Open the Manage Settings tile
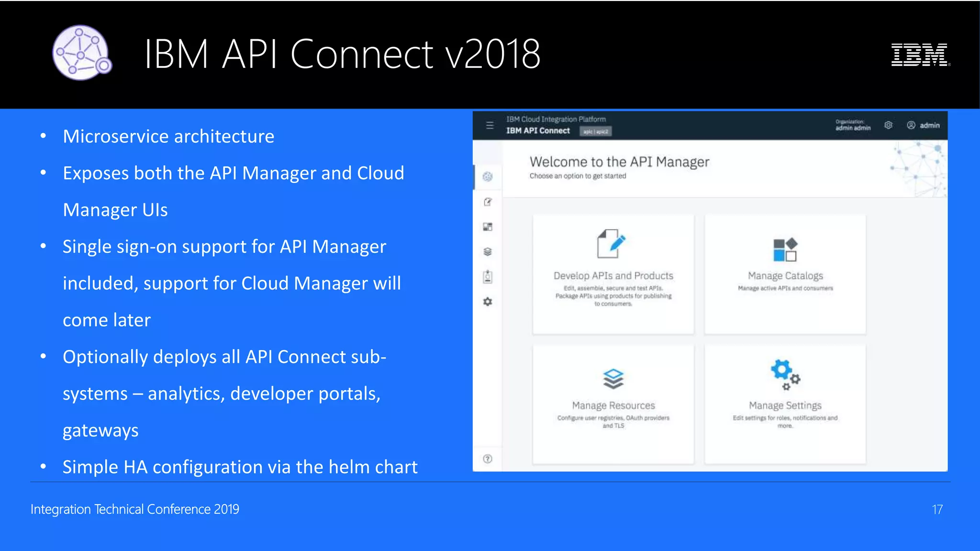Image resolution: width=980 pixels, height=551 pixels. [785, 404]
